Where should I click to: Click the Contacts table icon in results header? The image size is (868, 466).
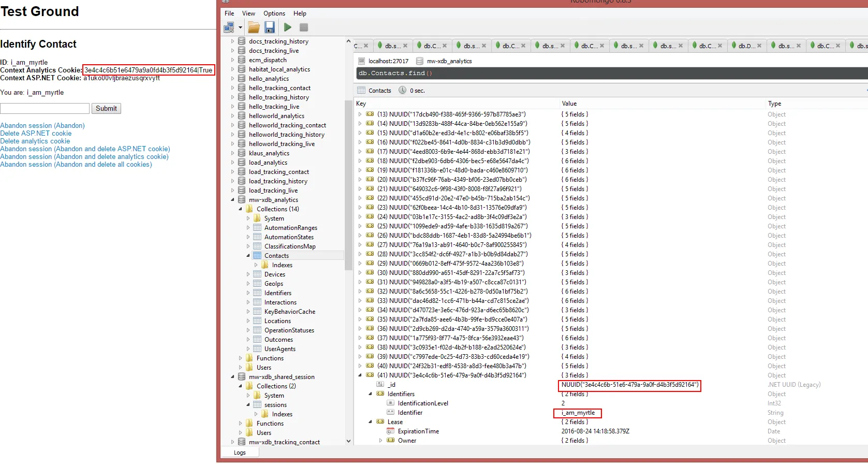point(361,91)
